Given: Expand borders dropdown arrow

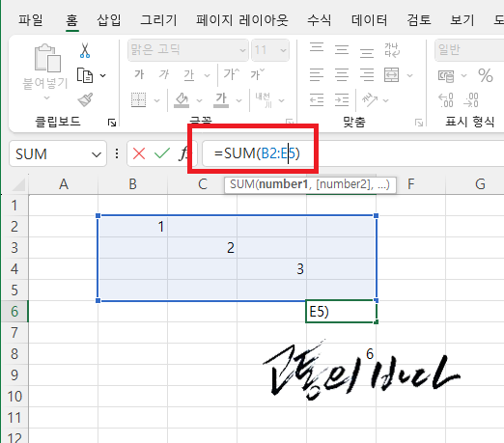Looking at the screenshot, I should [x=157, y=100].
